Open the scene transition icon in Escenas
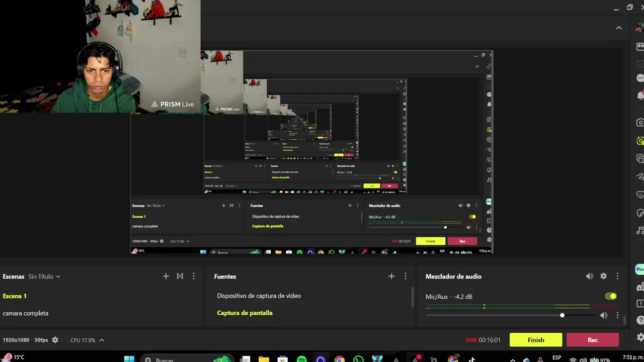Viewport: 644px width, 362px height. click(x=180, y=276)
